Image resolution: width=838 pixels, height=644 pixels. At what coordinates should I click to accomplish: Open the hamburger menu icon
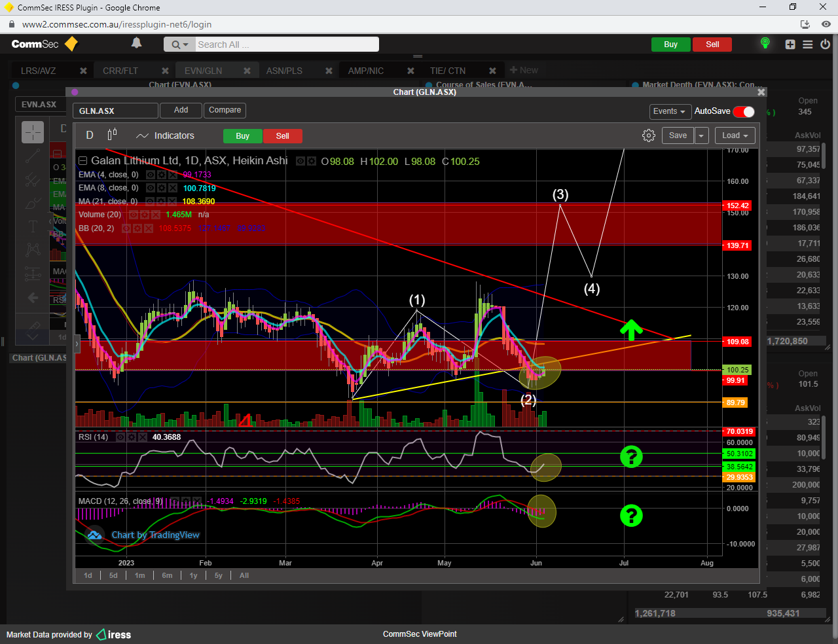[x=807, y=45]
